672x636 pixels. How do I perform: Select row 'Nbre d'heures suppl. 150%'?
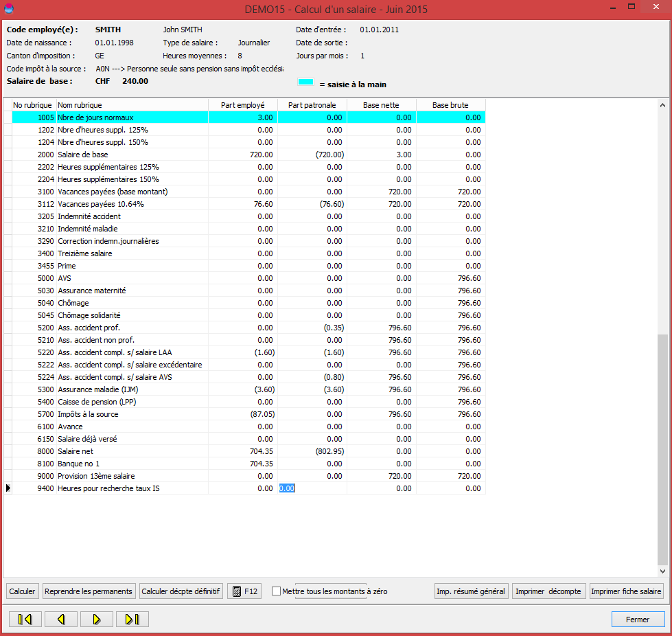[248, 142]
